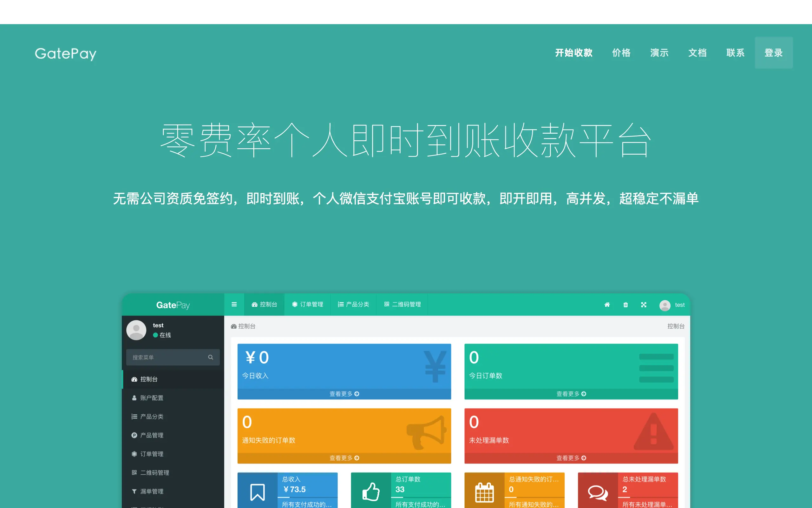The width and height of the screenshot is (812, 508).
Task: Open 产品分类 in the sidebar menu
Action: click(173, 417)
